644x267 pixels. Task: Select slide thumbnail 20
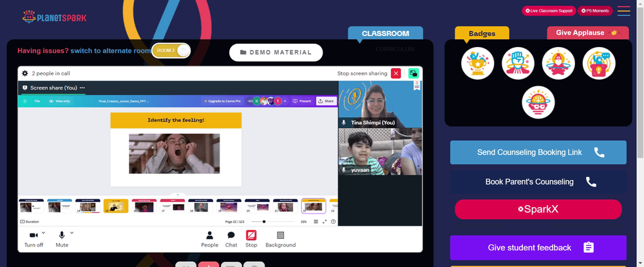[257, 207]
